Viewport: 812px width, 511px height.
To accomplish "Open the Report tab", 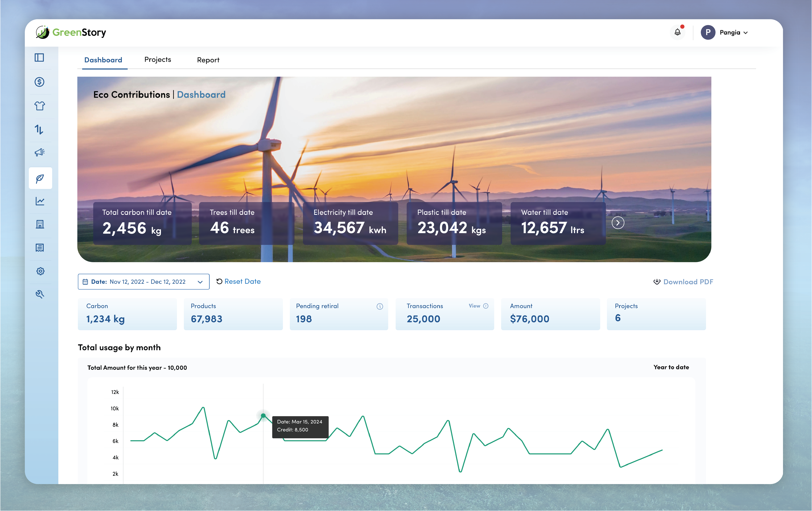I will click(208, 60).
